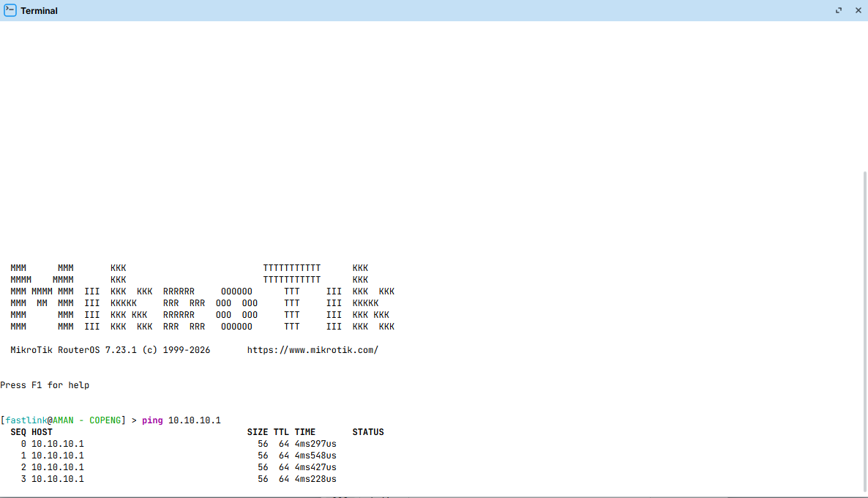This screenshot has width=868, height=498.
Task: Click the HOST column header
Action: pyautogui.click(x=42, y=432)
